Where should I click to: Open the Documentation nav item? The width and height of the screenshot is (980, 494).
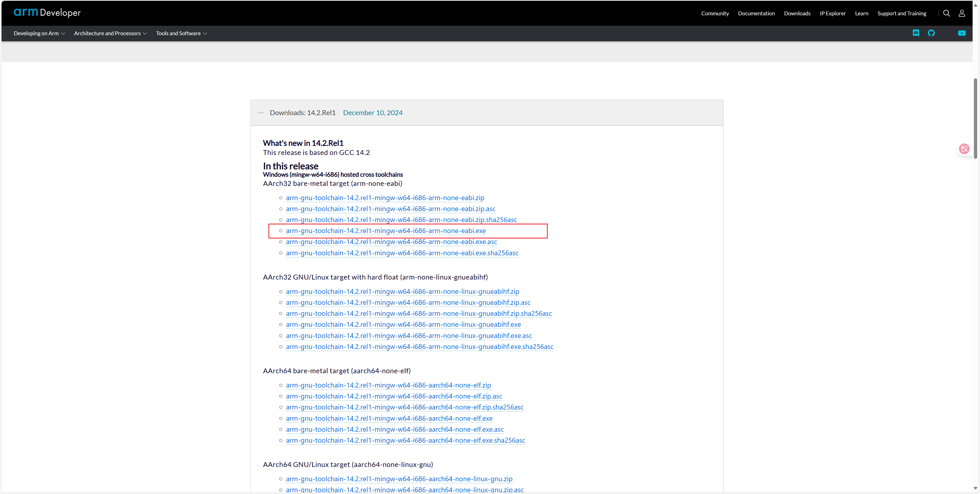(756, 13)
